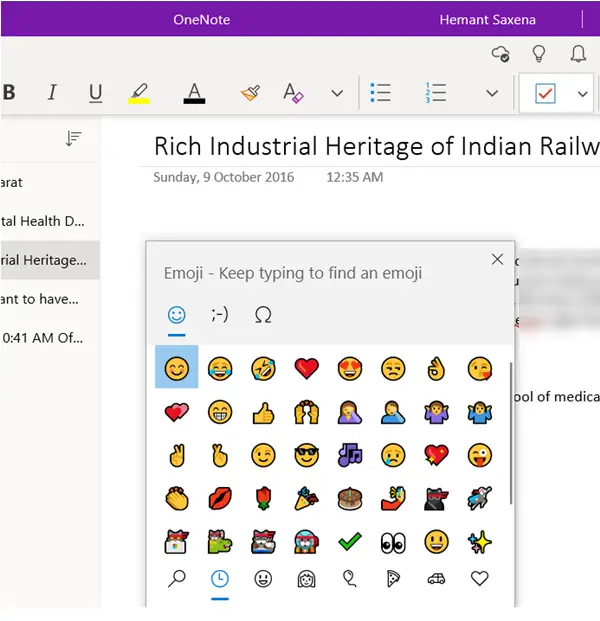This screenshot has width=600, height=621.
Task: Switch to the Symbols omega tab
Action: (263, 316)
